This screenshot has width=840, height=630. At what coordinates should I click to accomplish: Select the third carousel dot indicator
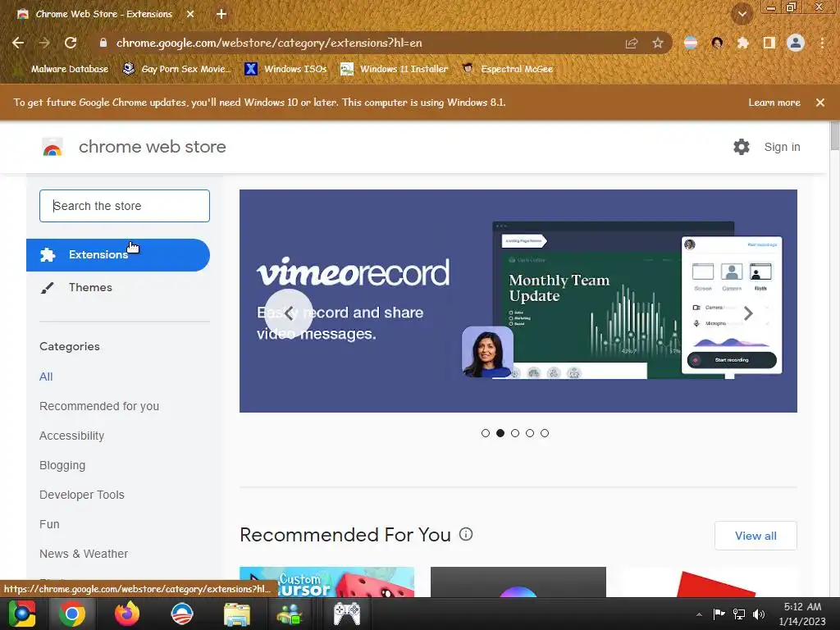pos(515,433)
